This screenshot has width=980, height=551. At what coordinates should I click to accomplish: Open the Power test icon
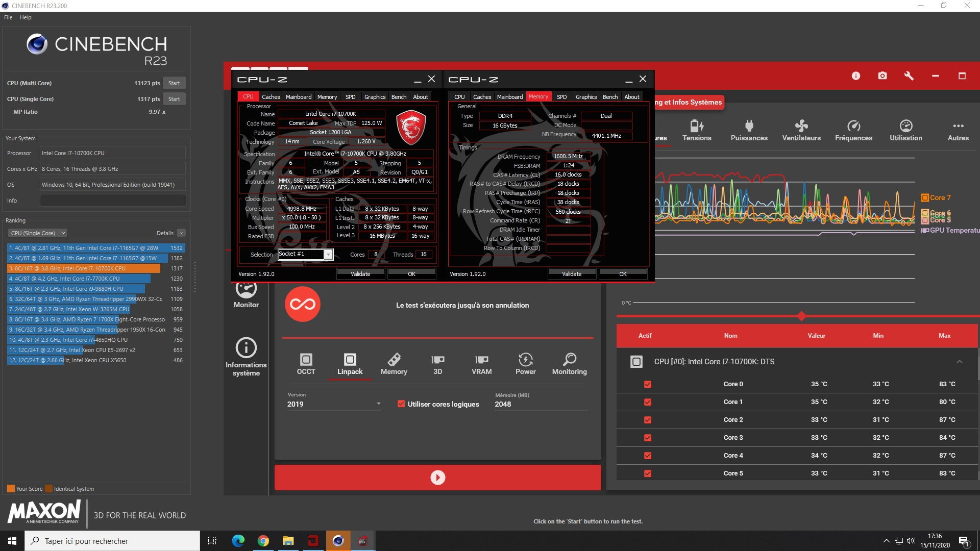coord(525,360)
